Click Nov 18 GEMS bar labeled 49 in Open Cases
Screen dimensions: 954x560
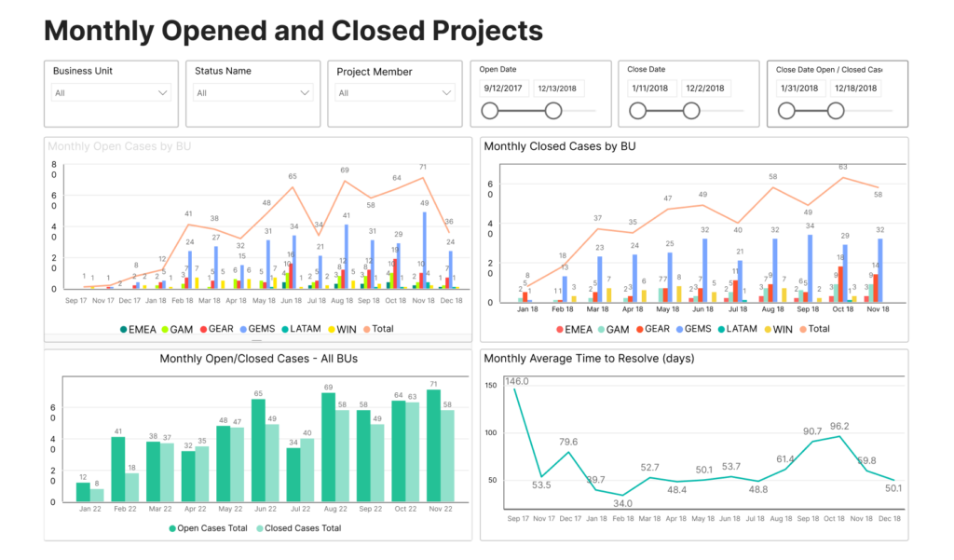point(425,250)
